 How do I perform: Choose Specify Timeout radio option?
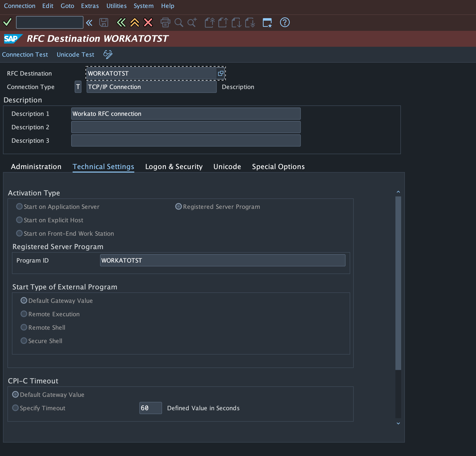15,408
